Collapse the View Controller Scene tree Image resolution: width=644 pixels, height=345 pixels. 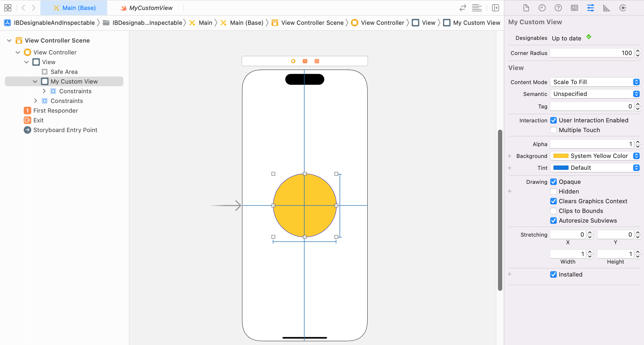9,40
